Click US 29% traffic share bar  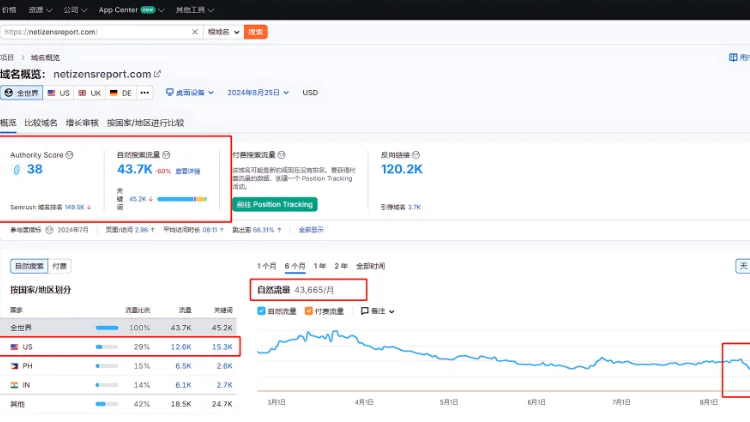(107, 347)
